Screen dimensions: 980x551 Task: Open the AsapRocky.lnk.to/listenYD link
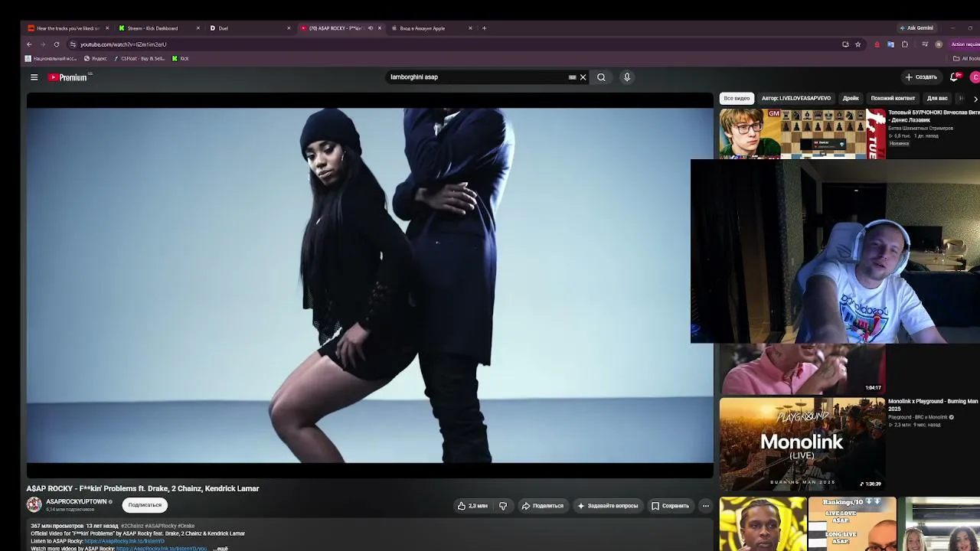124,541
